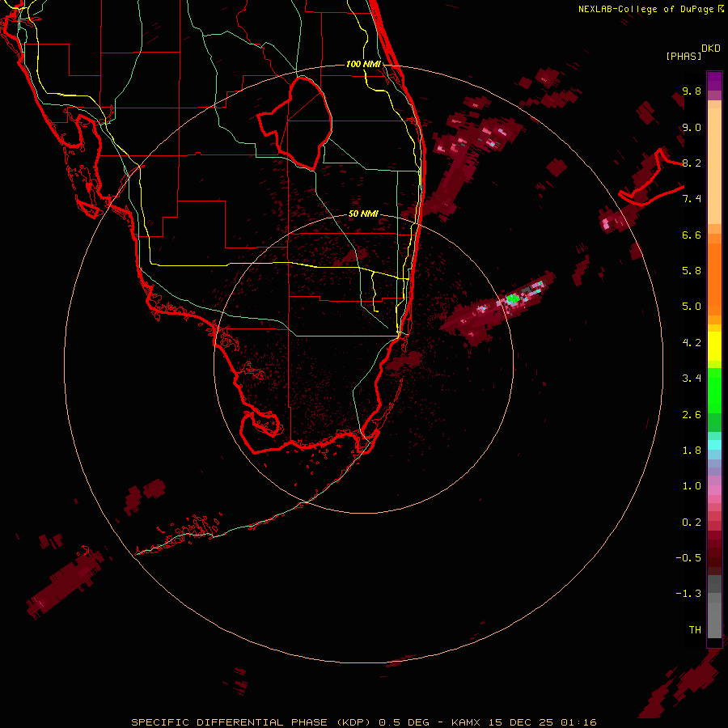728x728 pixels.
Task: Click the 50 NMI range ring label
Action: pos(363,214)
